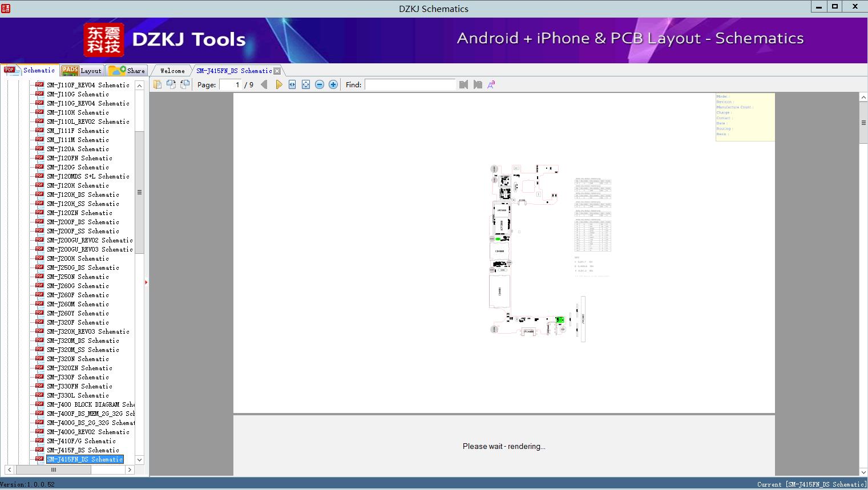Click the schematic board drawing on page

pyautogui.click(x=538, y=253)
